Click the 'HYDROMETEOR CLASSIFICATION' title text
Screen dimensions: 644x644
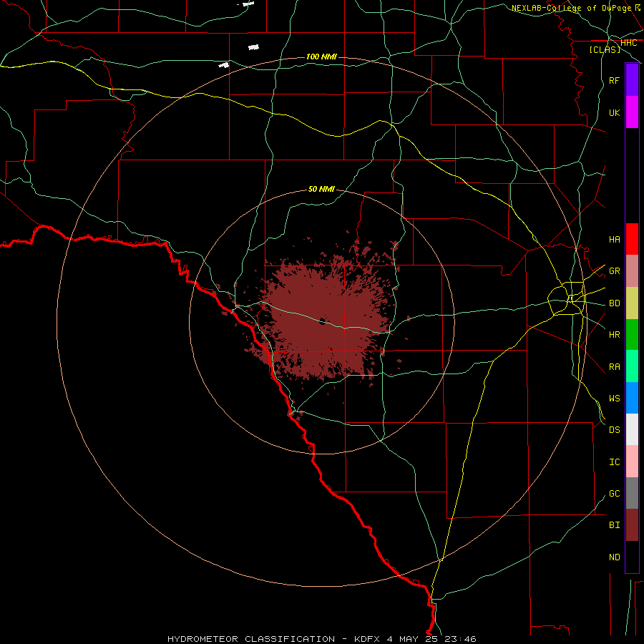point(251,639)
